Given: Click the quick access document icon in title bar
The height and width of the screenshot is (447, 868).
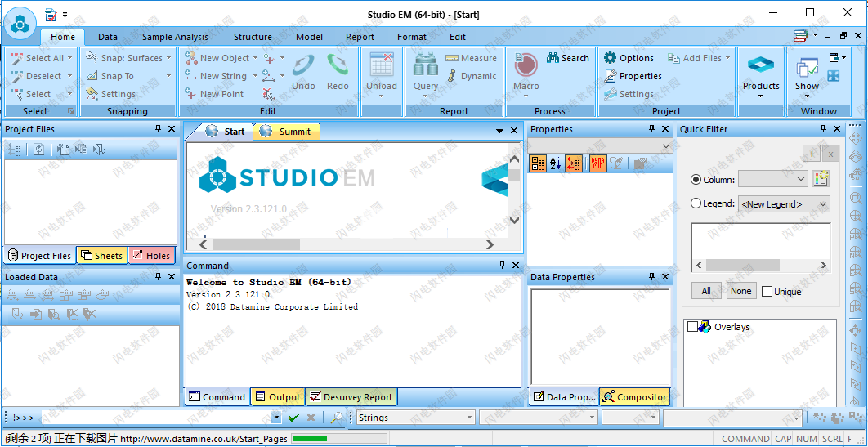Looking at the screenshot, I should point(51,15).
